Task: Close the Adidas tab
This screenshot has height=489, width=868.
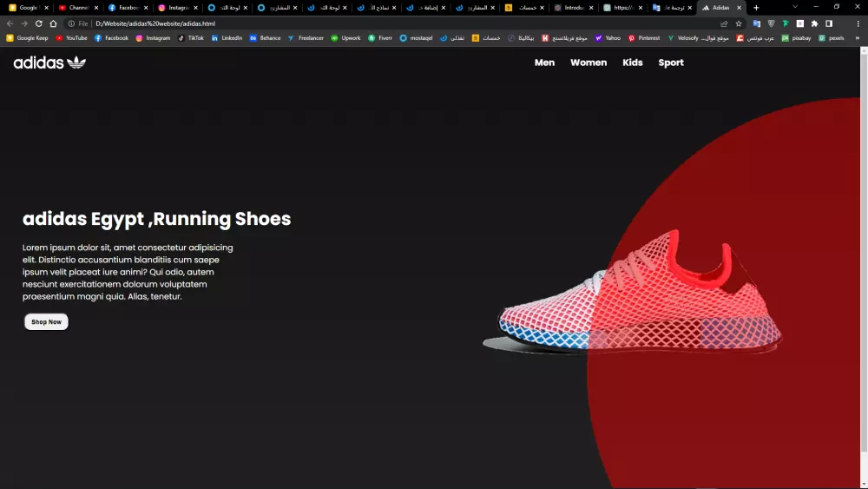Action: click(739, 8)
